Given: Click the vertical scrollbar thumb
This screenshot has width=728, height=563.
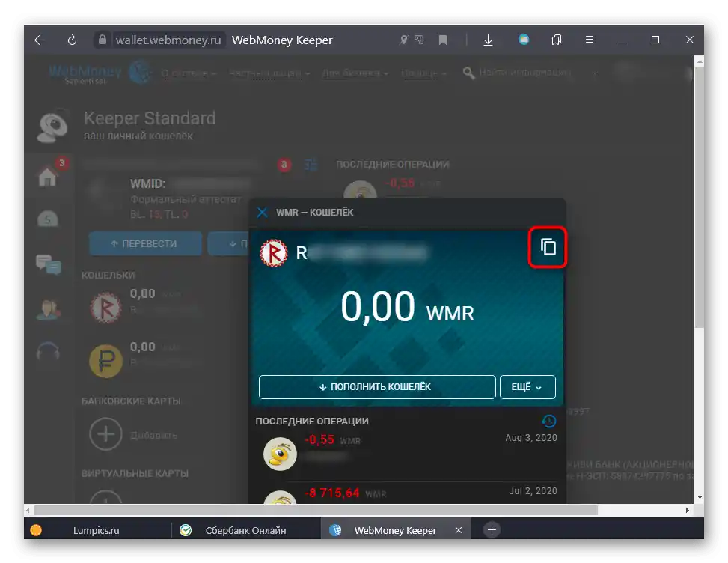Looking at the screenshot, I should click(x=700, y=198).
